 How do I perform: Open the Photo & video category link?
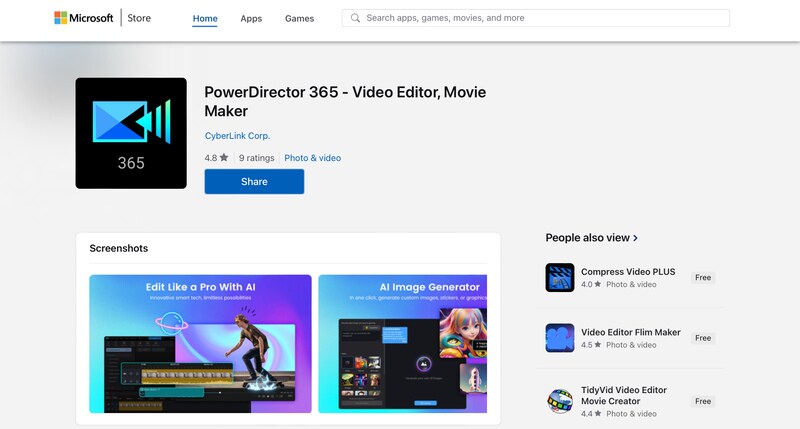click(x=313, y=158)
